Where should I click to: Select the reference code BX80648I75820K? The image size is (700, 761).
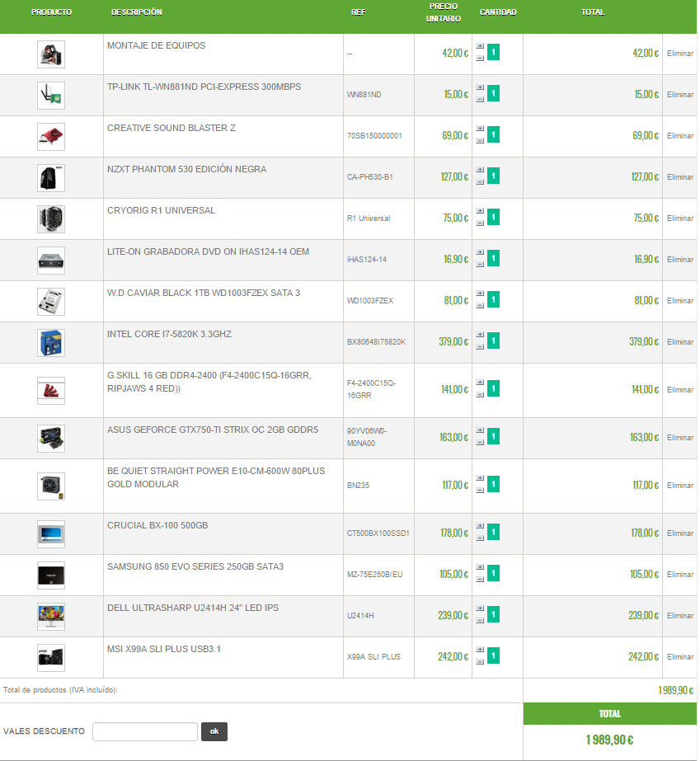pos(376,342)
